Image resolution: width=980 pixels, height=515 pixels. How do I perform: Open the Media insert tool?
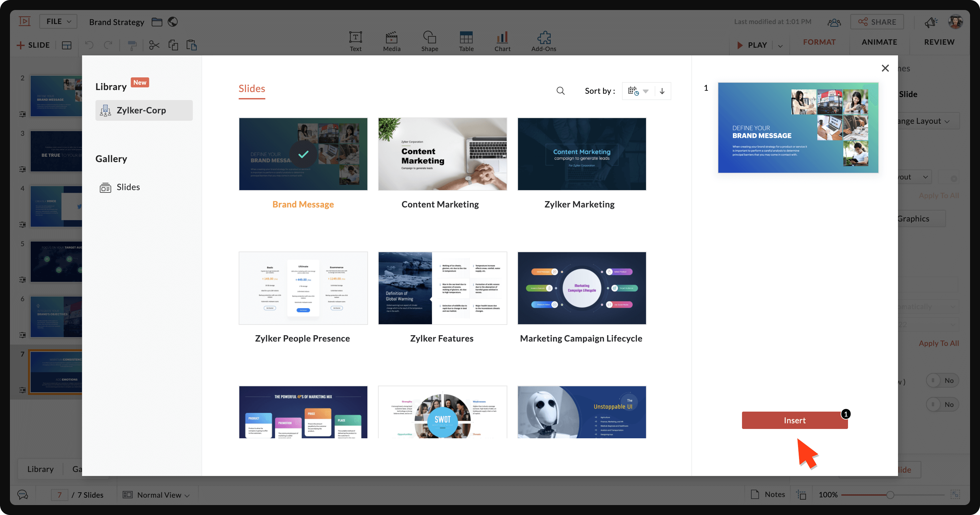pos(391,41)
